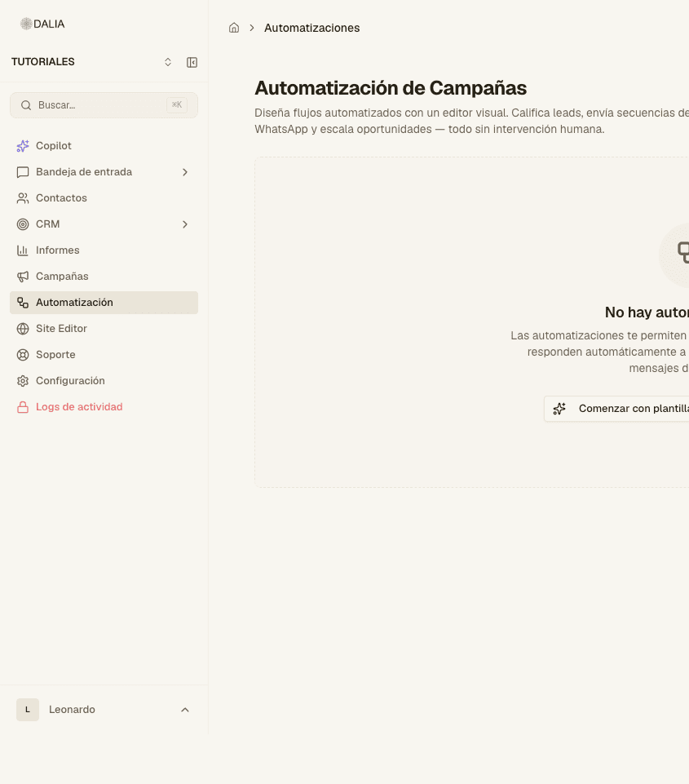The width and height of the screenshot is (689, 784).
Task: Expand the Bandeja de entrada chevron
Action: [185, 172]
